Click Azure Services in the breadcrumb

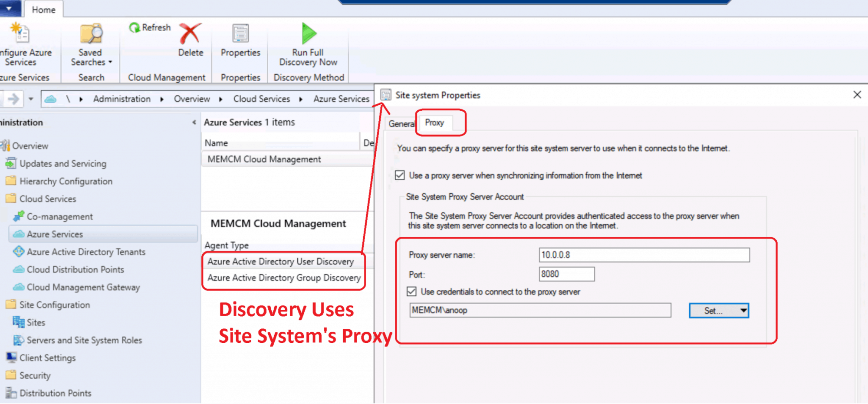coord(342,99)
